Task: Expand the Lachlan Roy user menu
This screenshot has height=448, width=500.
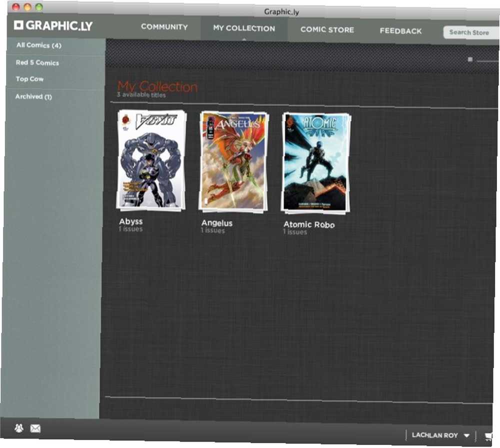Action: coord(440,435)
